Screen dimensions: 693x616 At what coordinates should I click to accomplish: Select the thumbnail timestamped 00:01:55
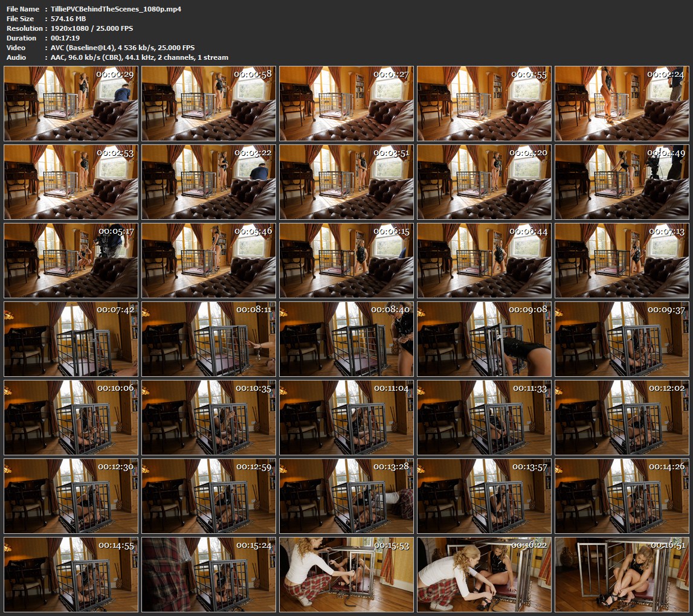tap(485, 103)
